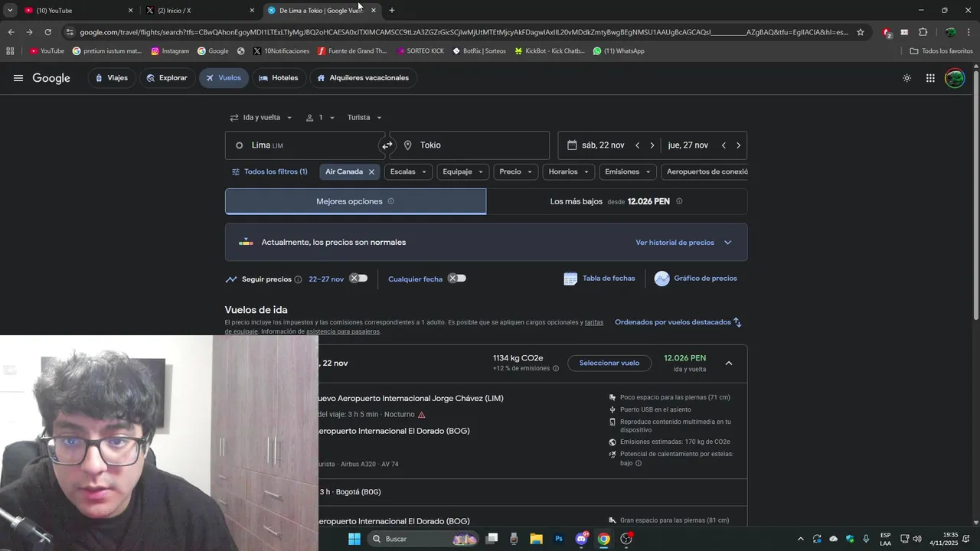
Task: Open the Instagram bookmark
Action: [x=170, y=51]
